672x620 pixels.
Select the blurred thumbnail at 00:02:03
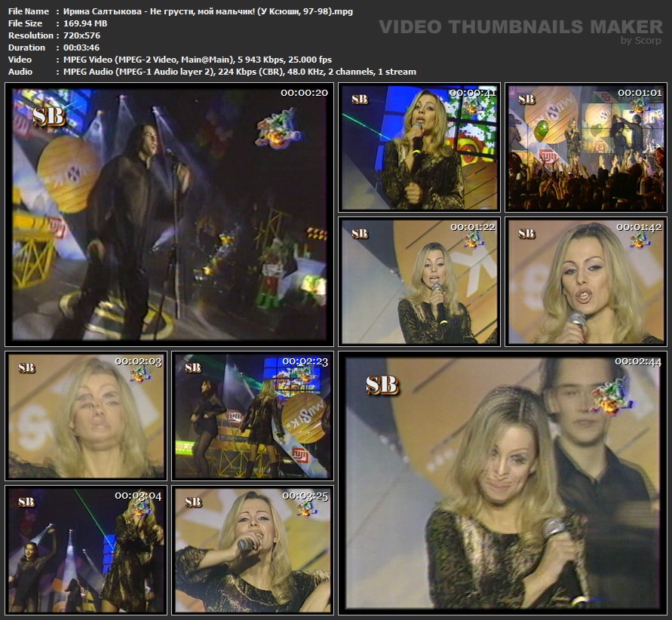tap(86, 416)
